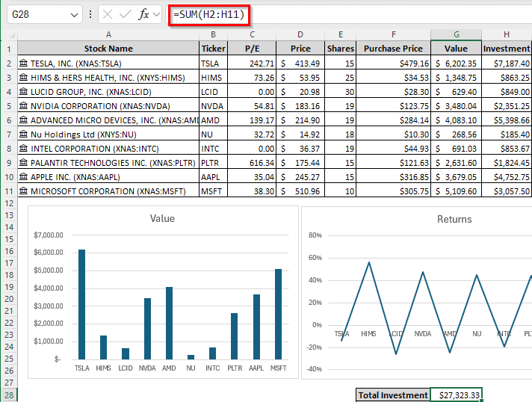This screenshot has height=402, width=532.
Task: Click the stock icon beside INTEL CORPORATION
Action: coord(23,149)
